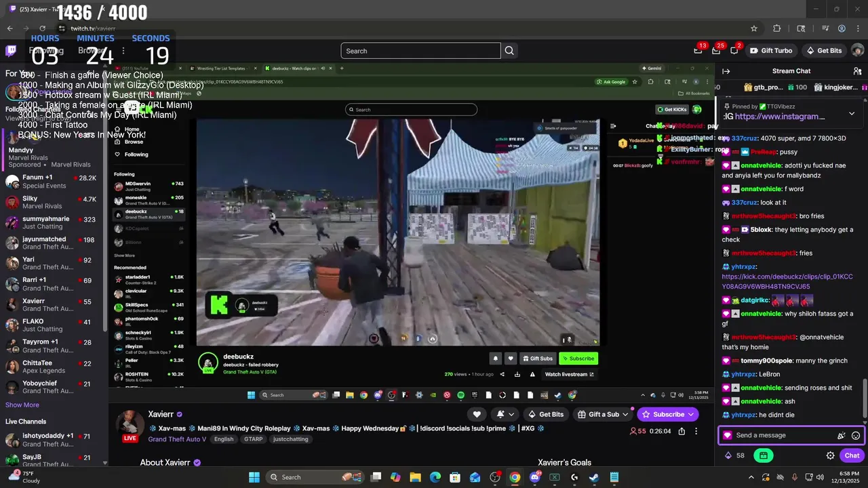This screenshot has height=488, width=868.
Task: Send message with Chat button
Action: click(852, 455)
